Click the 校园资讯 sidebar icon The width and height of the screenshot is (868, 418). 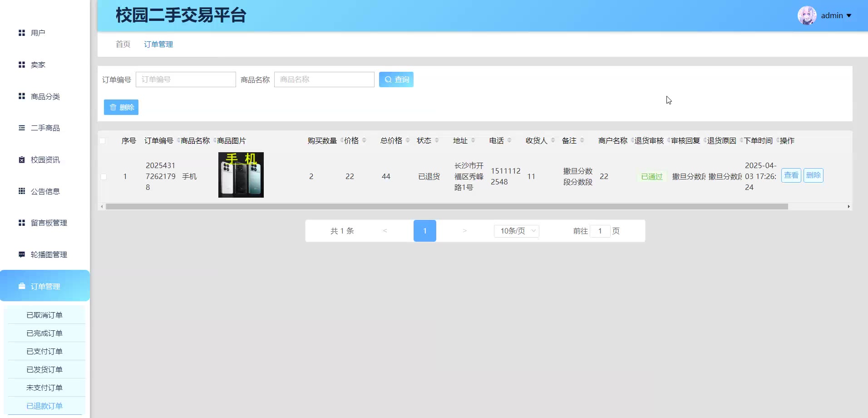click(21, 159)
